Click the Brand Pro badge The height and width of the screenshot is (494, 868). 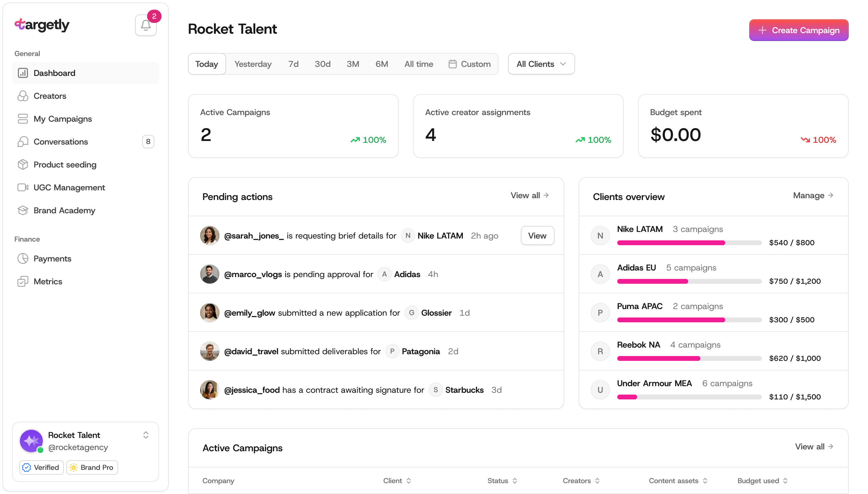coord(92,467)
